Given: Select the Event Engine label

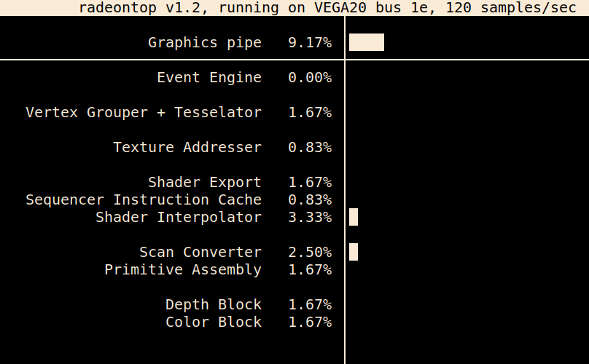Looking at the screenshot, I should pos(209,78).
